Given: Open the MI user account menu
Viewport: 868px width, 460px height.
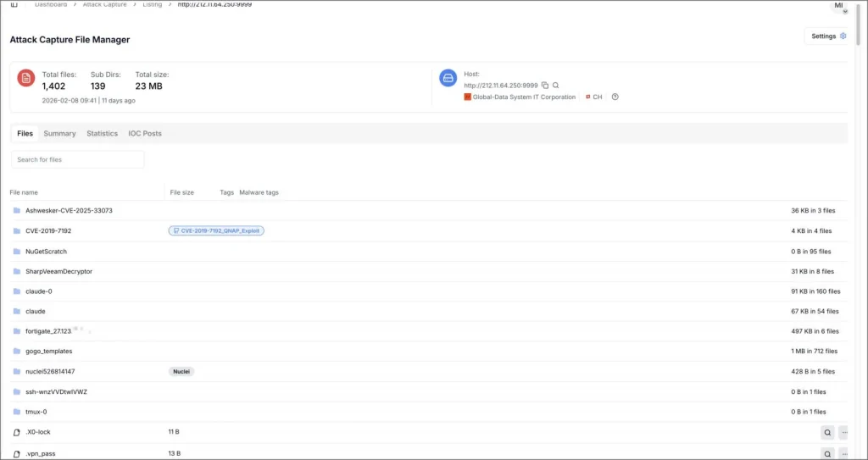Looking at the screenshot, I should 839,7.
